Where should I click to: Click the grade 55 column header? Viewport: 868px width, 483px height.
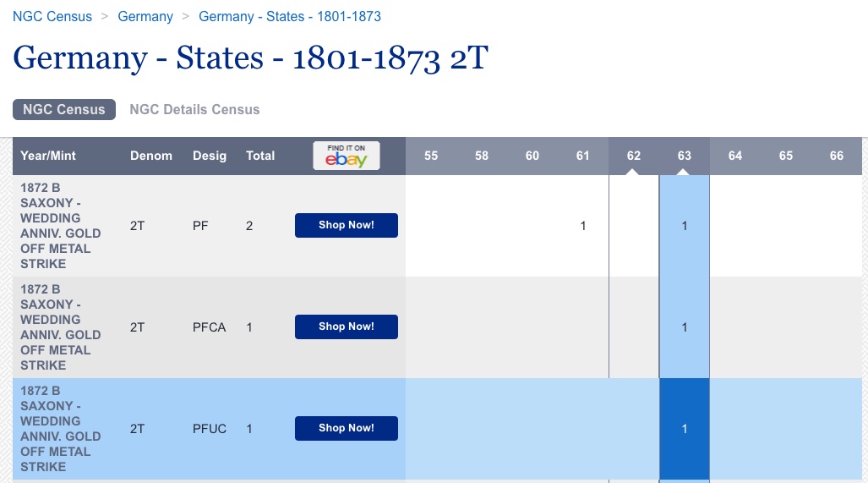431,156
